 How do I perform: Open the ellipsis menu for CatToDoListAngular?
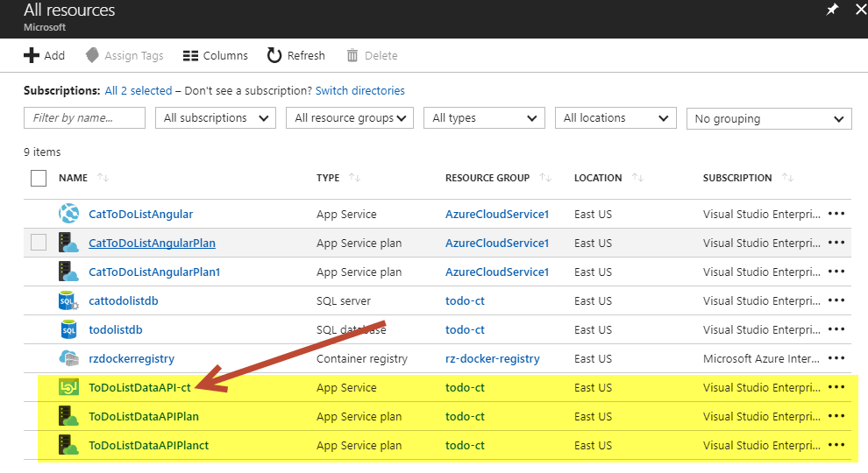pos(836,214)
